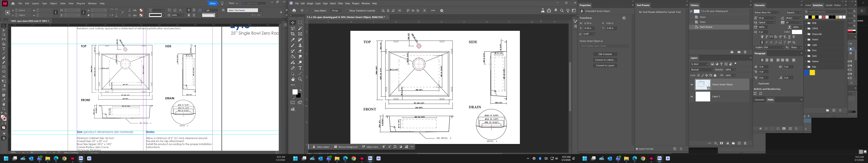Enable the Auto-Select checkbox
Screen dimensions: 868x163
pyautogui.click(x=312, y=11)
